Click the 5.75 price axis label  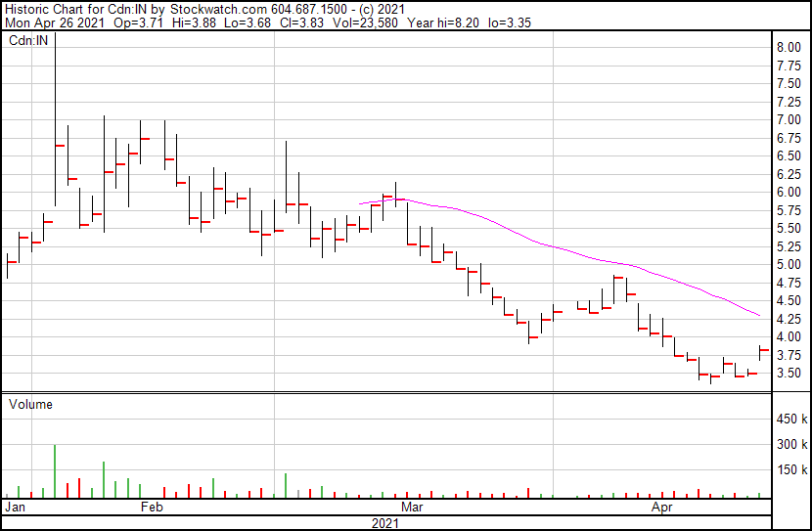pyautogui.click(x=789, y=210)
